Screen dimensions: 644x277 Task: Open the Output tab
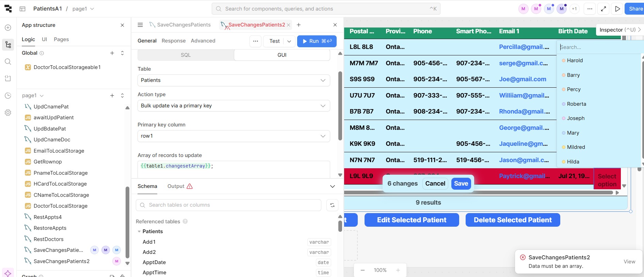tap(176, 186)
